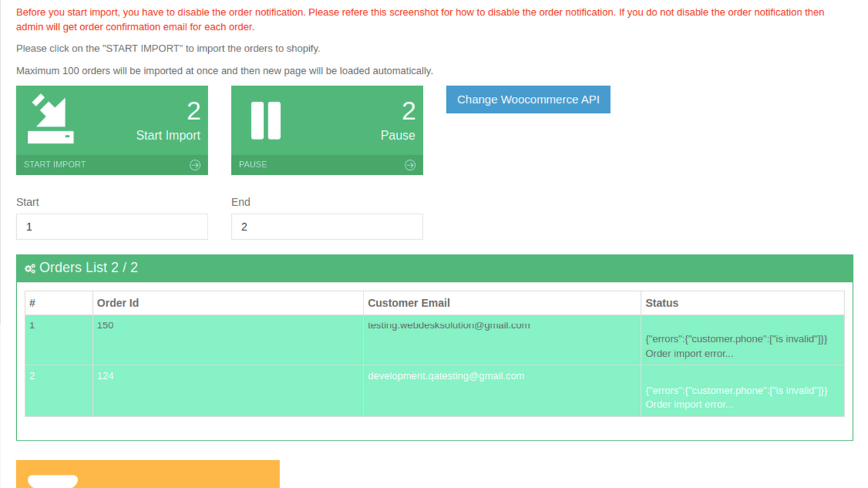This screenshot has width=868, height=488.
Task: Click the circled arrow in START IMPORT footer
Action: coord(195,164)
